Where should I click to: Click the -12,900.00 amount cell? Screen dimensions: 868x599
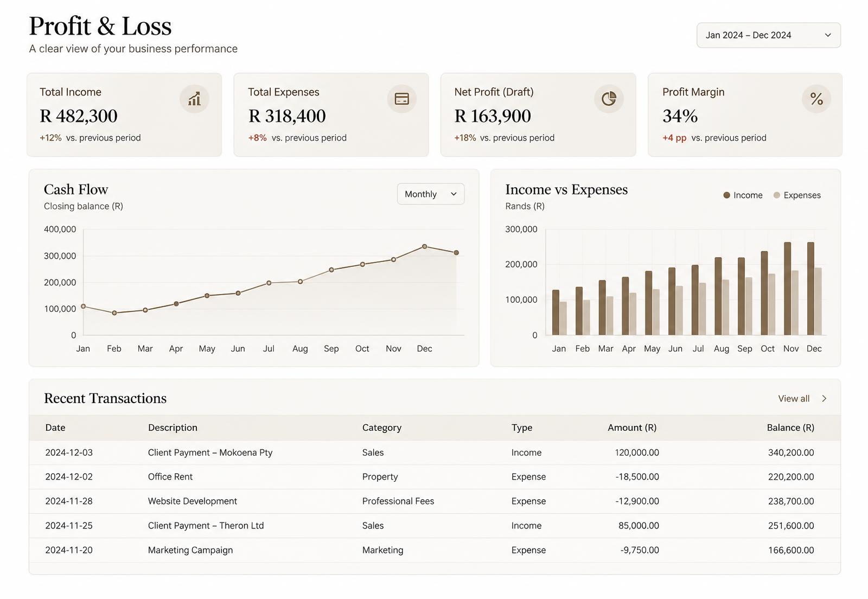point(637,501)
